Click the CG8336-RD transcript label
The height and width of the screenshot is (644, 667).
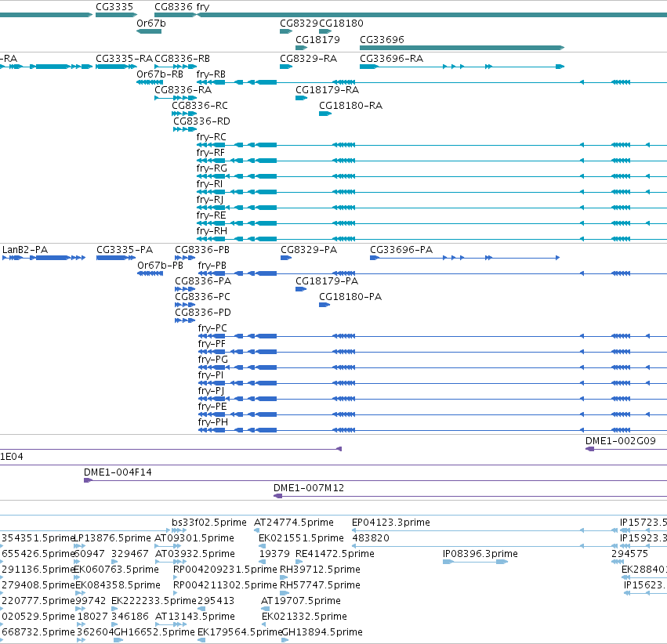[x=201, y=121]
